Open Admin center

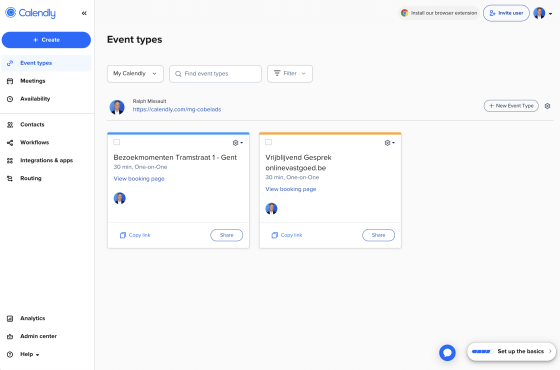pyautogui.click(x=46, y=336)
